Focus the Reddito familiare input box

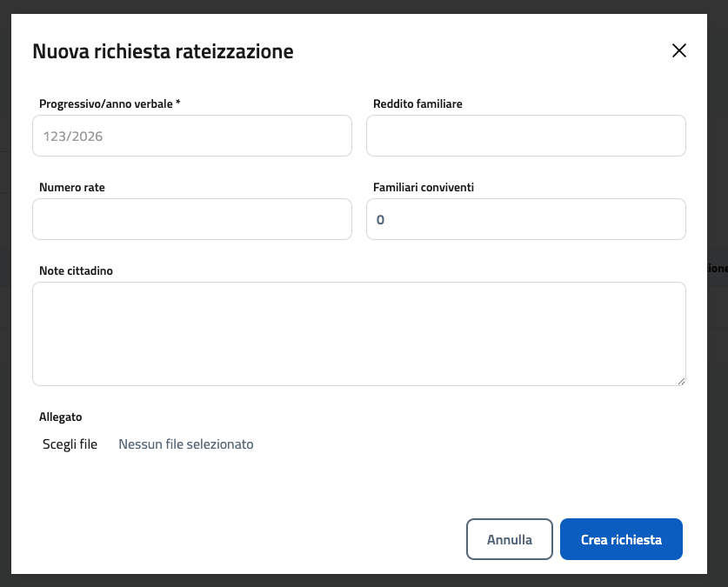click(525, 136)
